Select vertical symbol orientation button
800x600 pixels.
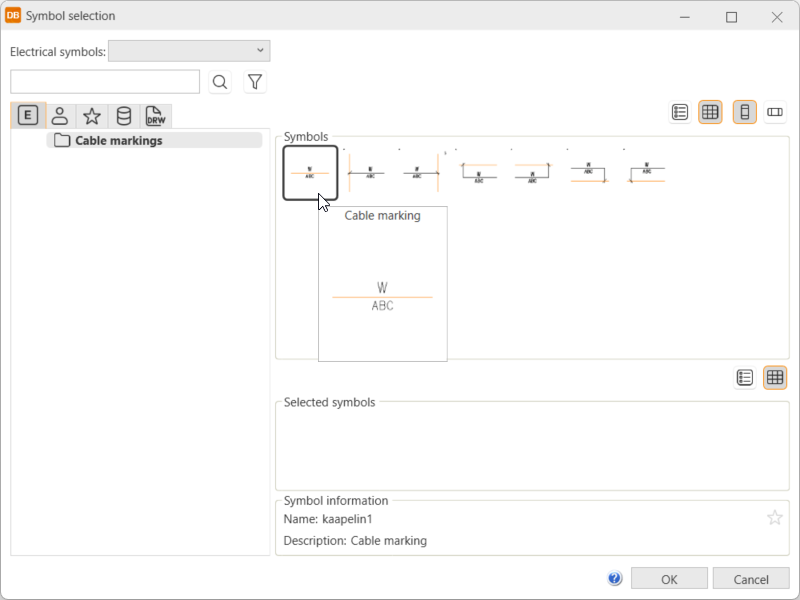[x=744, y=112]
